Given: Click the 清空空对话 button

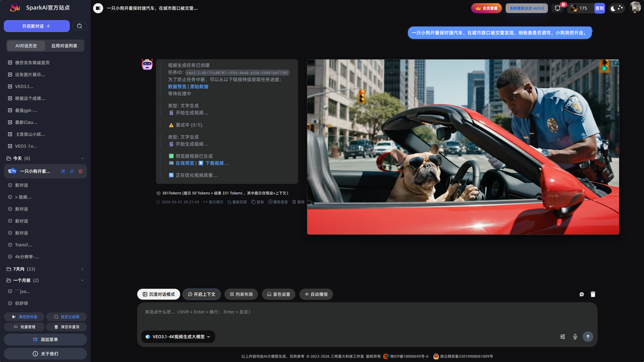Looking at the screenshot, I should coord(24,316).
